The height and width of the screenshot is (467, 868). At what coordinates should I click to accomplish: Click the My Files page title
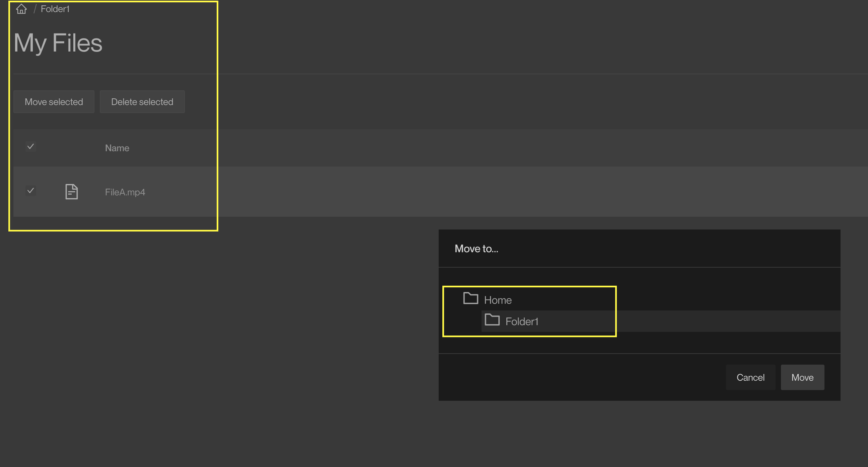point(58,42)
